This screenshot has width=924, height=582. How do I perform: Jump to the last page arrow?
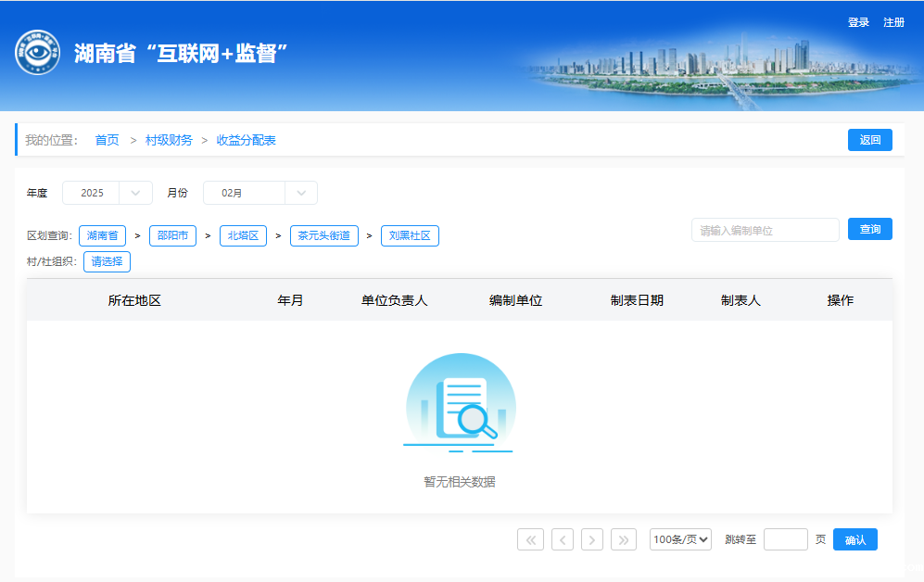624,539
